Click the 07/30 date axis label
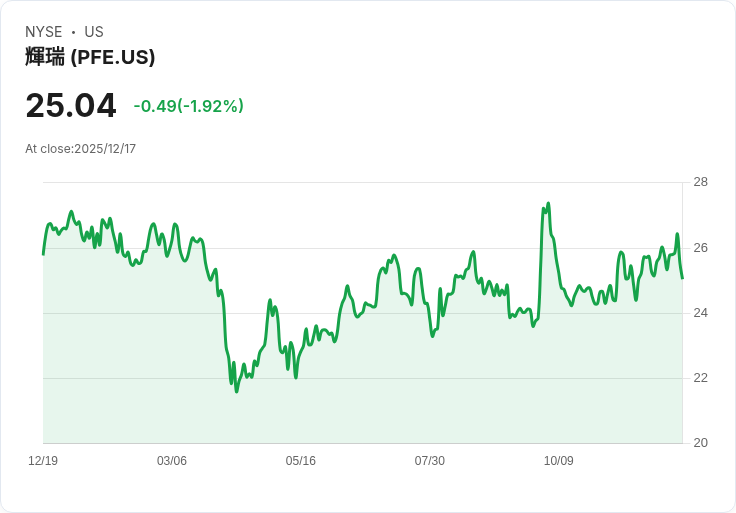Image resolution: width=736 pixels, height=513 pixels. tap(429, 460)
